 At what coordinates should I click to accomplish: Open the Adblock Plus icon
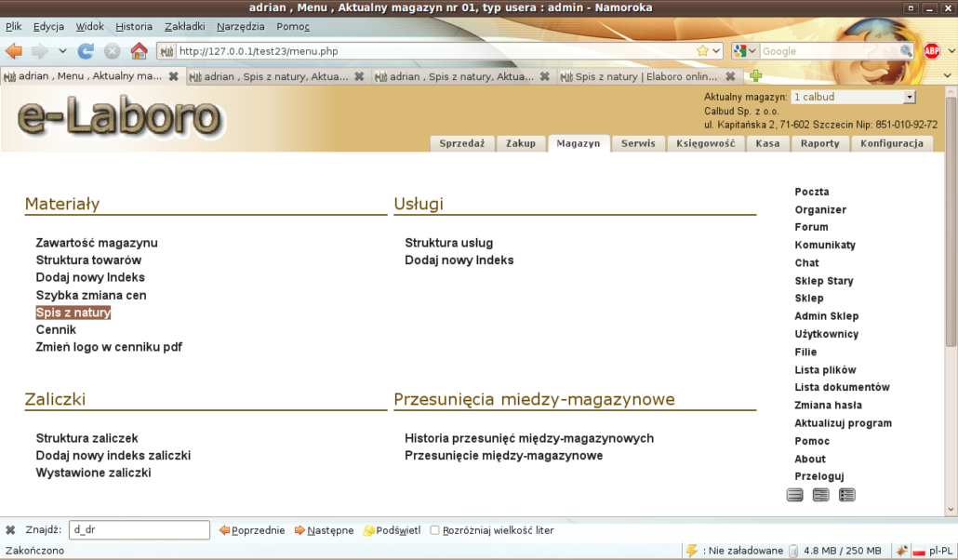click(x=931, y=51)
